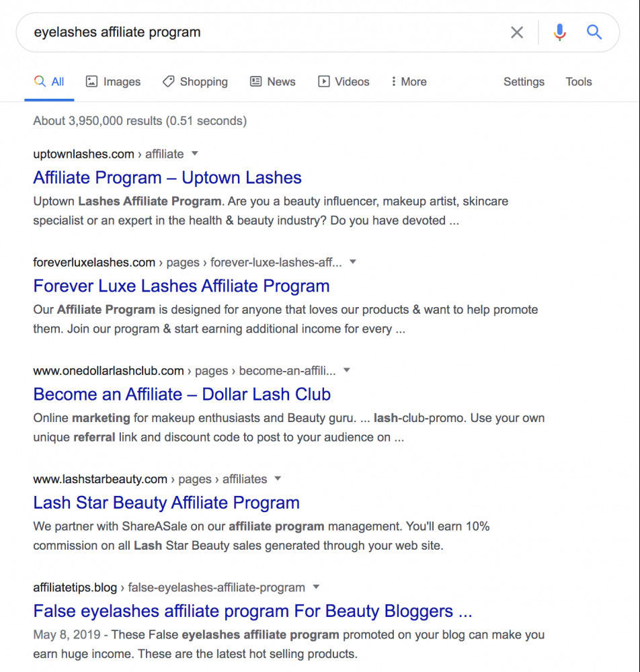Open the search Tools options

(579, 81)
